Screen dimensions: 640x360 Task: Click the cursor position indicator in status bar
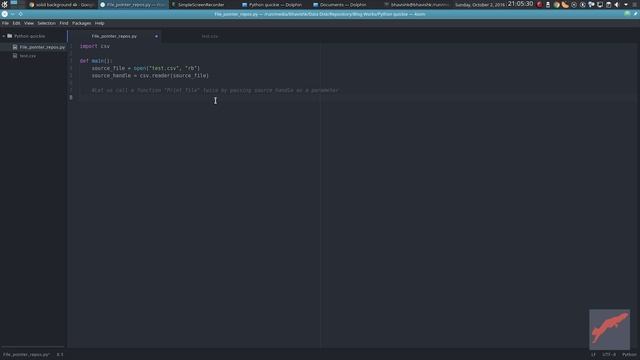[x=60, y=355]
